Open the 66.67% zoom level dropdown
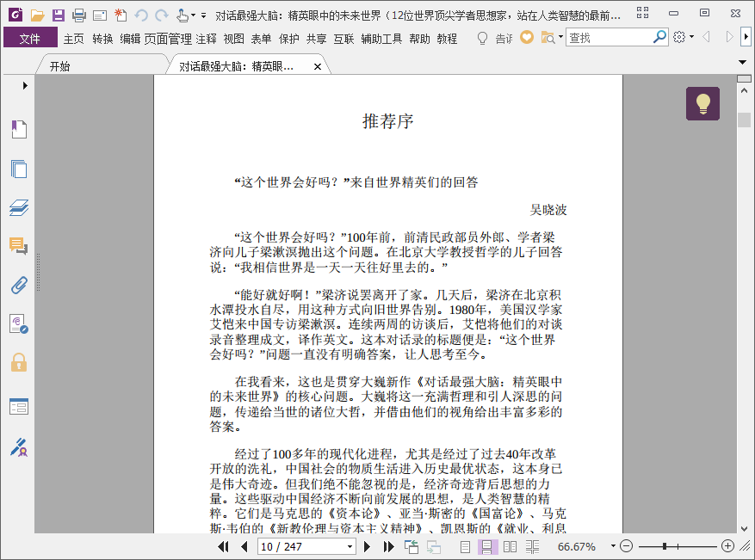This screenshot has width=755, height=560. pyautogui.click(x=613, y=546)
